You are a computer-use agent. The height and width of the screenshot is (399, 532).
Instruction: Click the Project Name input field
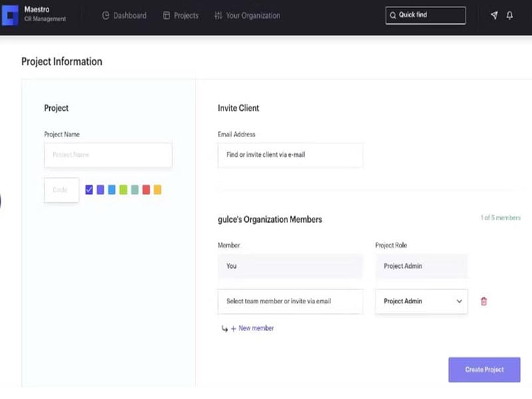point(108,155)
